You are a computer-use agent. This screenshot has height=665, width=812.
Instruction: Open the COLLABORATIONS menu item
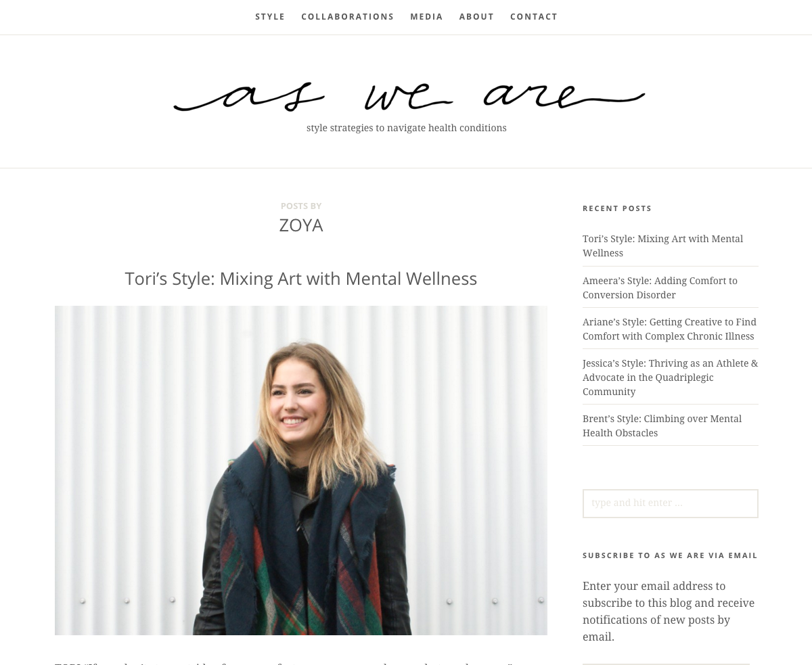click(x=347, y=17)
